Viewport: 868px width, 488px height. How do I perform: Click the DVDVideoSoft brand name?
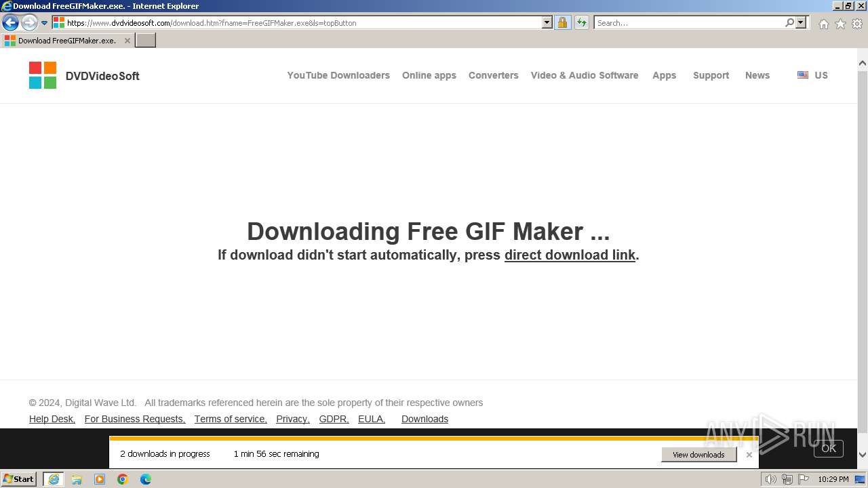(x=102, y=76)
